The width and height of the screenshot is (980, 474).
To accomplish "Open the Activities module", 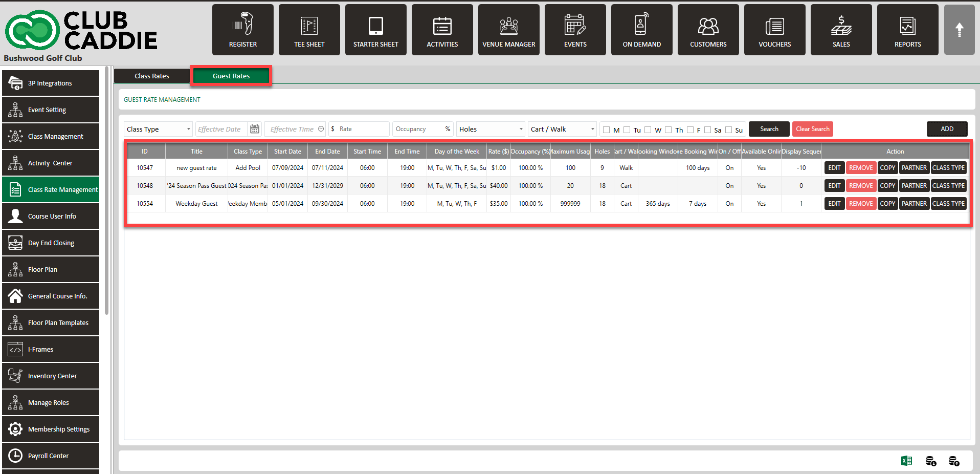I will click(x=442, y=30).
